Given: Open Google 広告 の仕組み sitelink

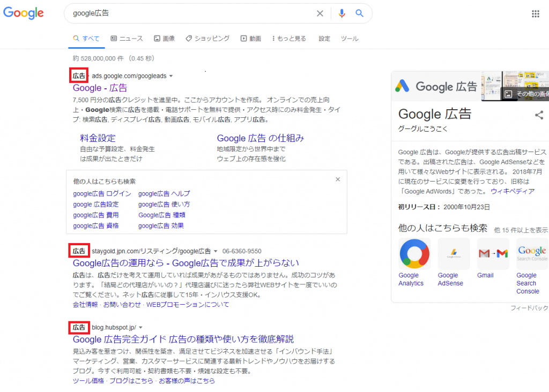Looking at the screenshot, I should coord(261,138).
